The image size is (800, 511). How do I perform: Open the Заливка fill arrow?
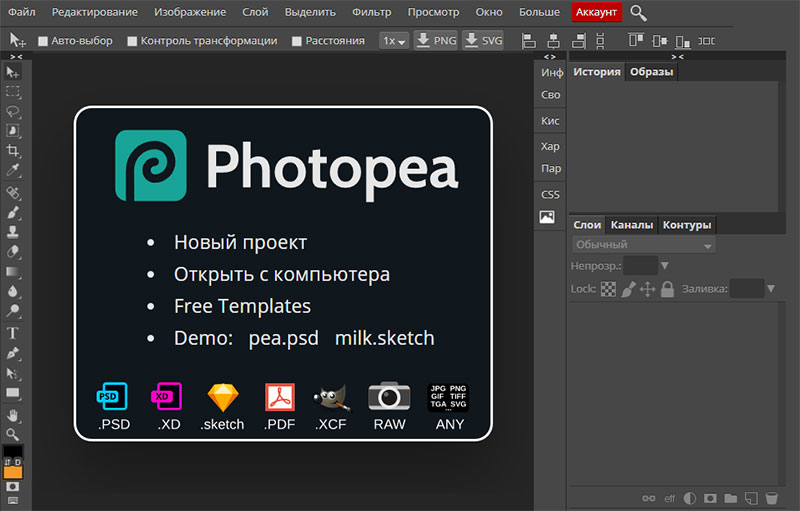point(771,289)
